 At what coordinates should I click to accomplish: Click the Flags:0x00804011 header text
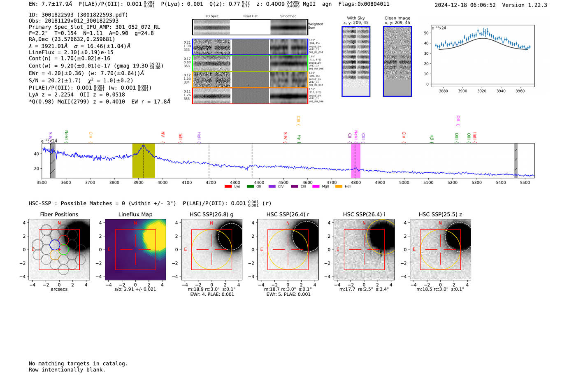(364, 4)
